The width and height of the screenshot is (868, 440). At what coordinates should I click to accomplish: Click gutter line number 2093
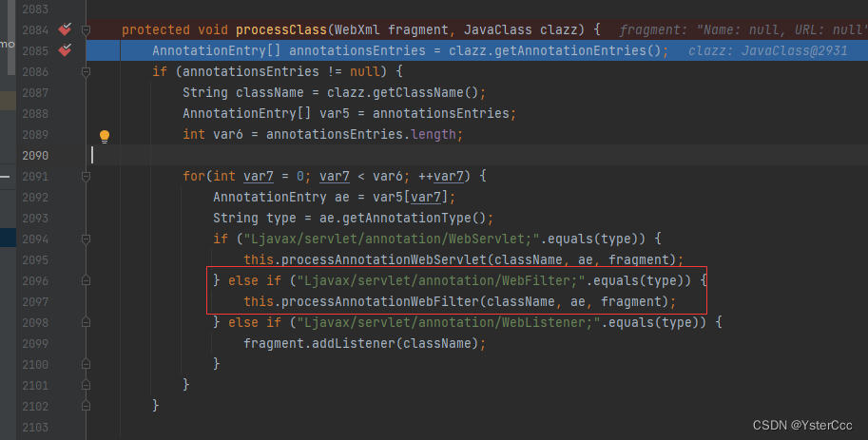(x=35, y=218)
